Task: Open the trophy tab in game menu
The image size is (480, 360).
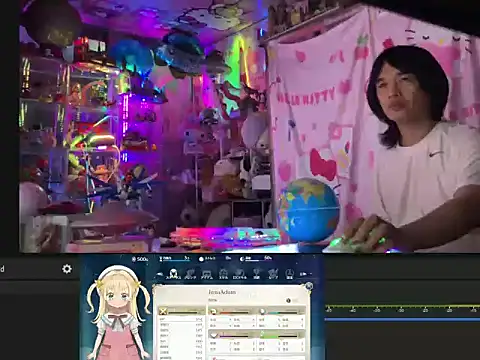Action: point(256,274)
